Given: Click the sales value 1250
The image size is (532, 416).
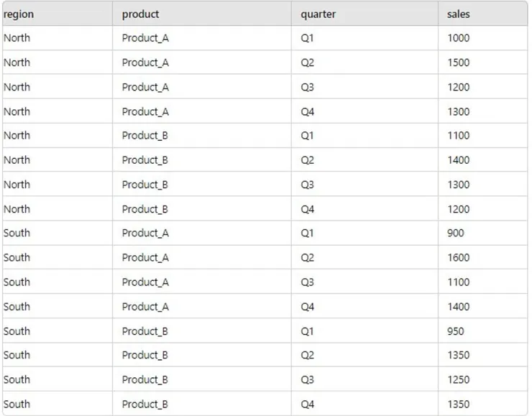Looking at the screenshot, I should [458, 379].
